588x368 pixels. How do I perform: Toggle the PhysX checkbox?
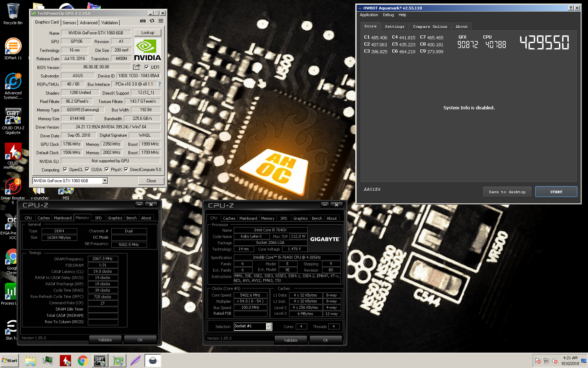click(x=107, y=170)
